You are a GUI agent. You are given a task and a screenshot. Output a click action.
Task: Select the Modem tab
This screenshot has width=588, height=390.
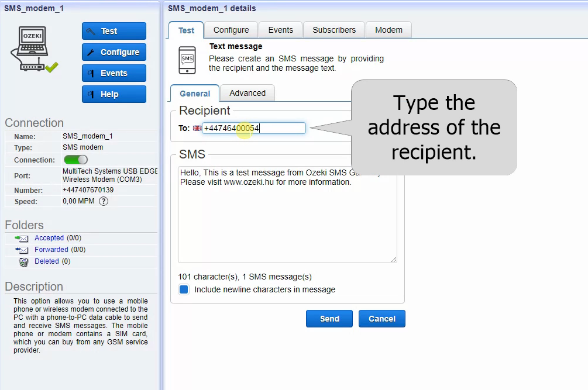388,30
